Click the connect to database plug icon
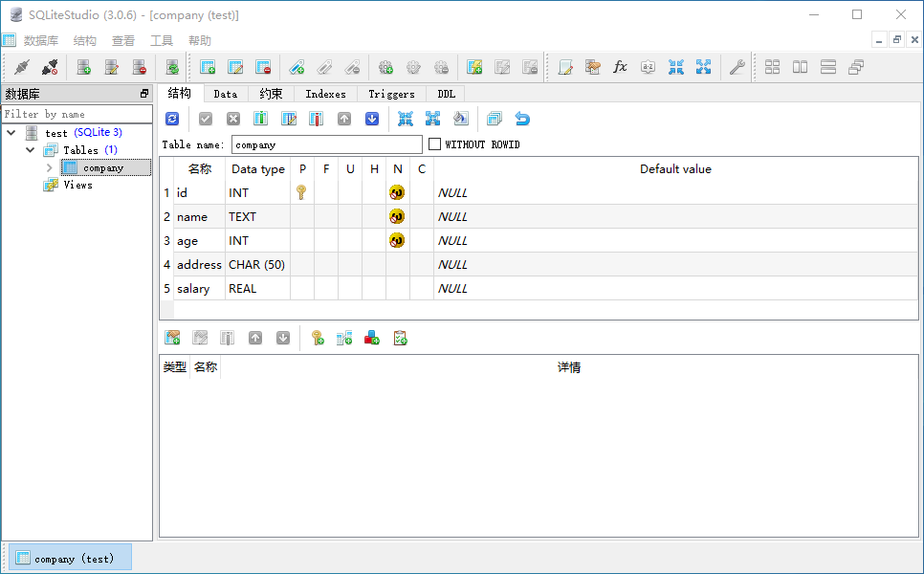924x574 pixels. [x=22, y=67]
